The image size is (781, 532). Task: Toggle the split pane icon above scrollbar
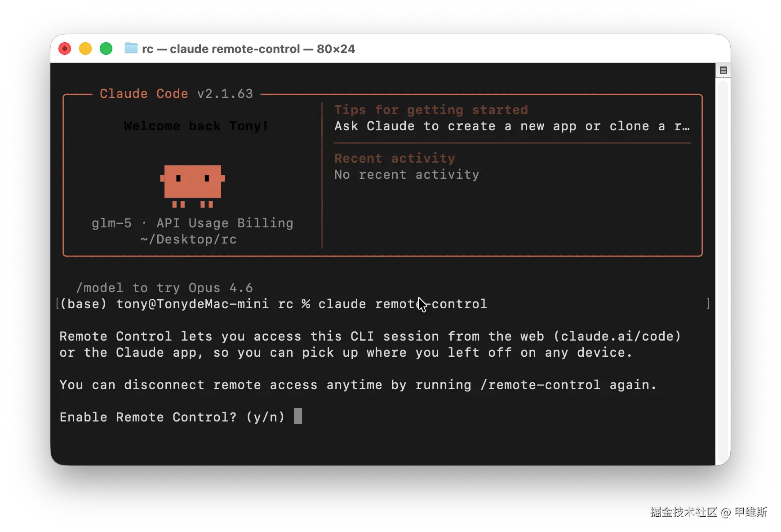point(723,70)
